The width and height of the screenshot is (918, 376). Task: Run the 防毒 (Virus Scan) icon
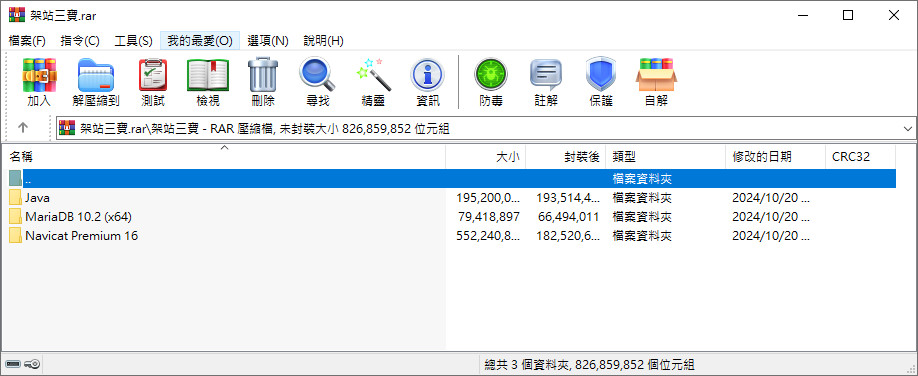pos(491,74)
